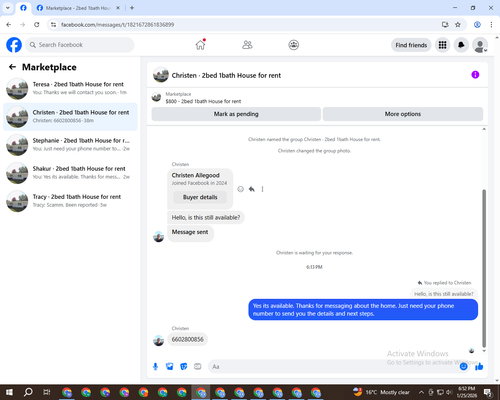Open Stephanie's 2bed 1bath conversation

click(70, 145)
